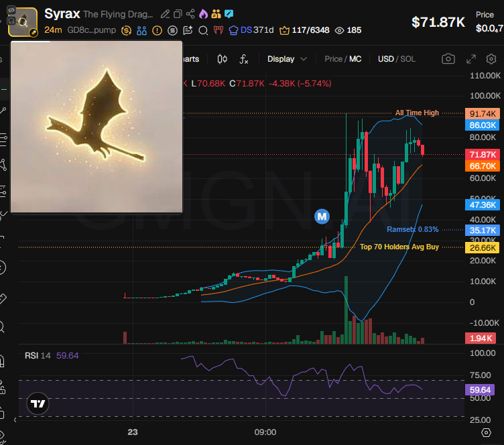Viewport: 504px width, 445px height.
Task: Click the 47.36K blue band tag
Action: (x=482, y=205)
